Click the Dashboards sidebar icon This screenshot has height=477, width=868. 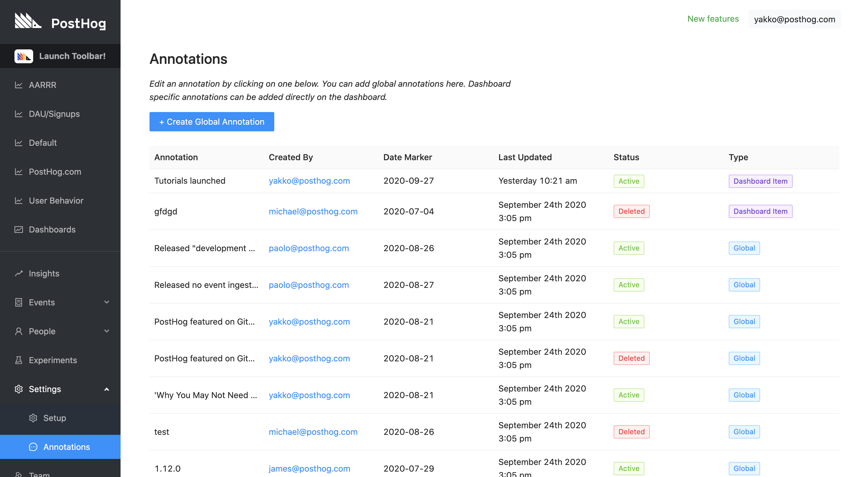[18, 229]
